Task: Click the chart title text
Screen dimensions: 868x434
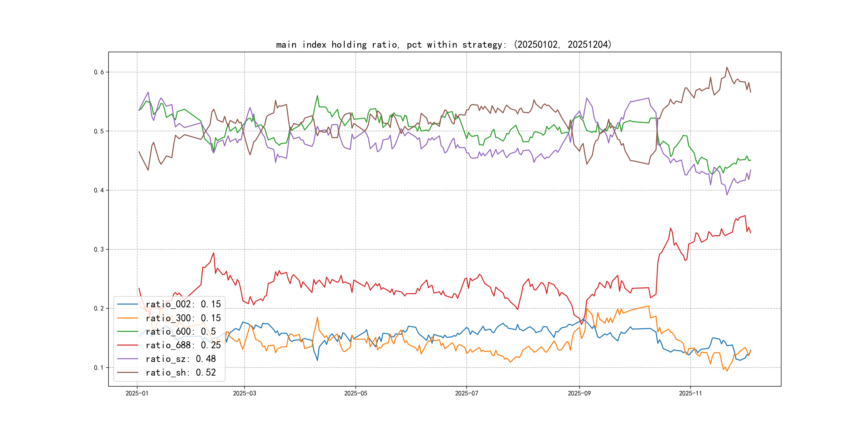Action: (x=443, y=44)
